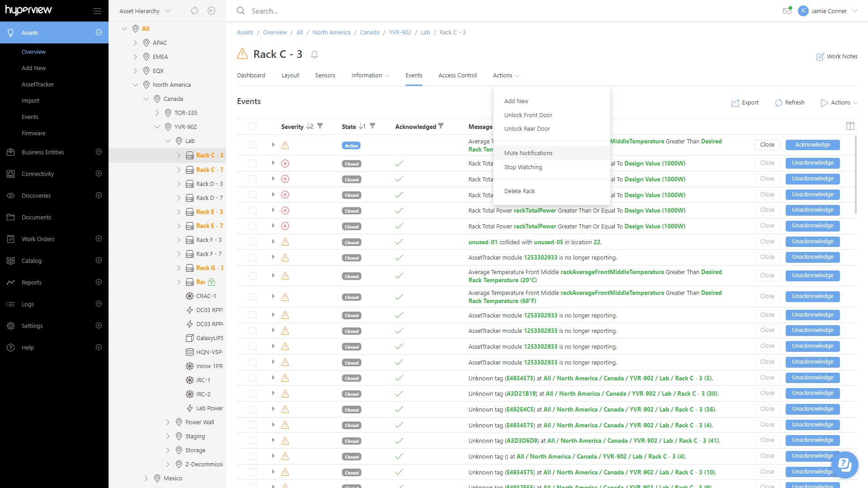Viewport: 868px width, 488px height.
Task: Filter Severity column with funnel icon
Action: tap(320, 126)
